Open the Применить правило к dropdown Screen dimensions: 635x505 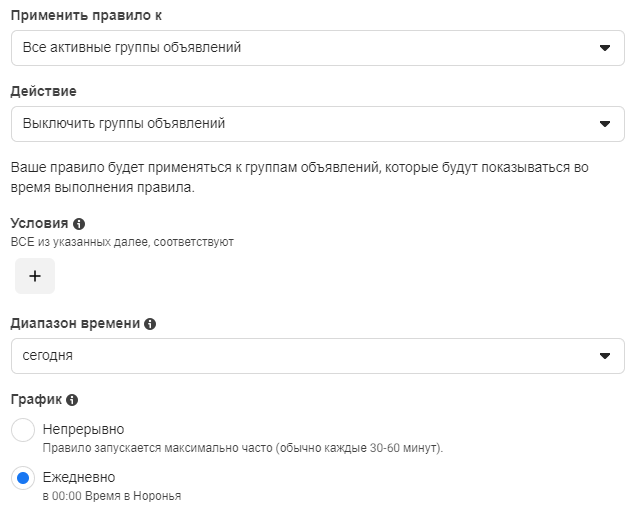tap(318, 48)
